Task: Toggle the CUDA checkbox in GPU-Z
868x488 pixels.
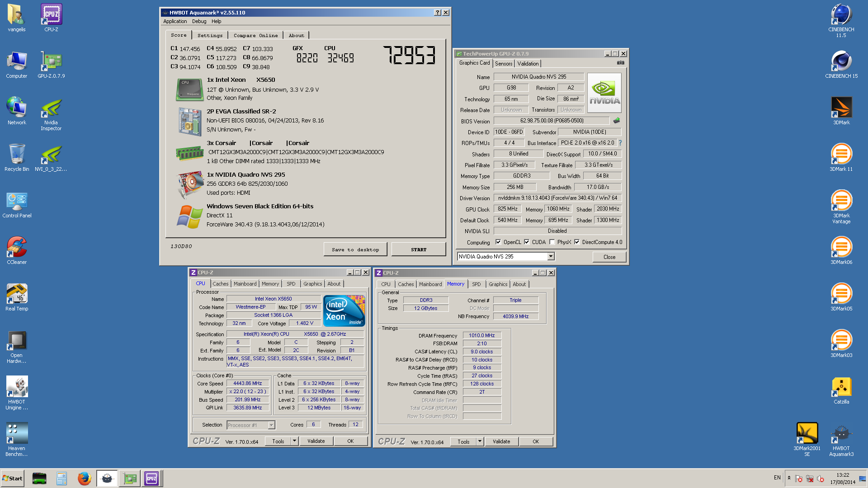Action: pyautogui.click(x=527, y=242)
